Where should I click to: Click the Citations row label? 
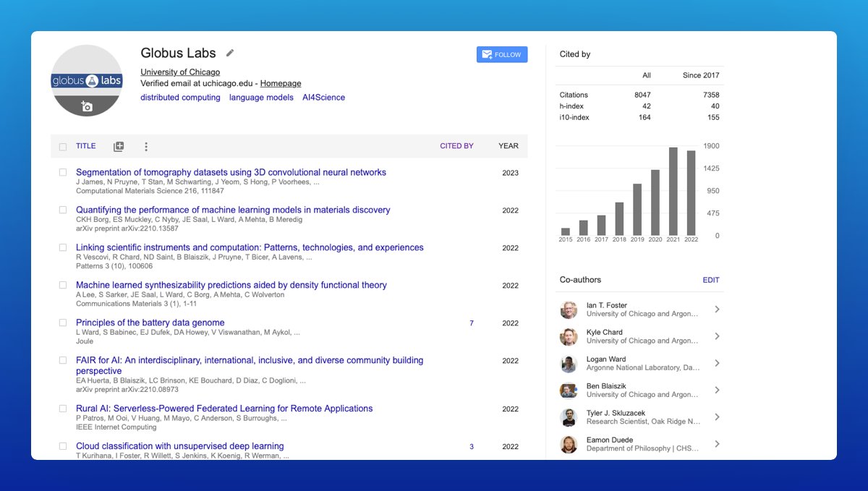(x=574, y=95)
